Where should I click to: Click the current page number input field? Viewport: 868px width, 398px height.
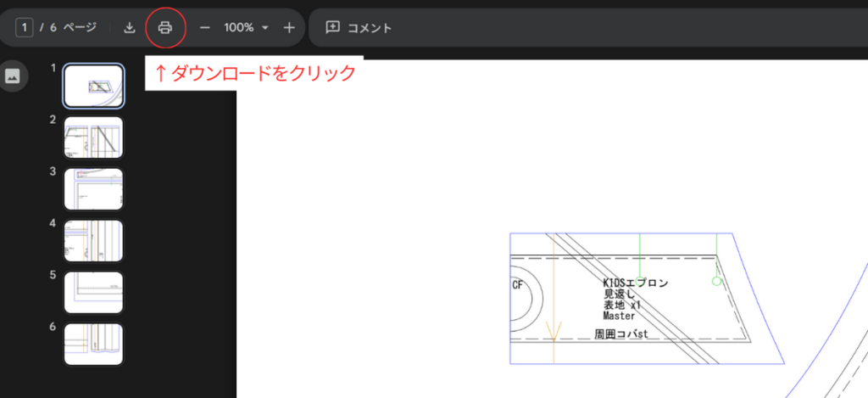(x=25, y=28)
